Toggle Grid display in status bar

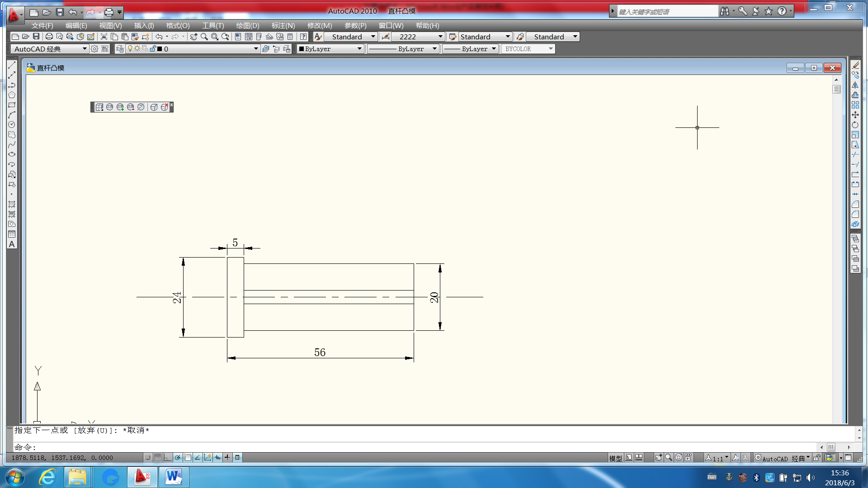pyautogui.click(x=157, y=458)
